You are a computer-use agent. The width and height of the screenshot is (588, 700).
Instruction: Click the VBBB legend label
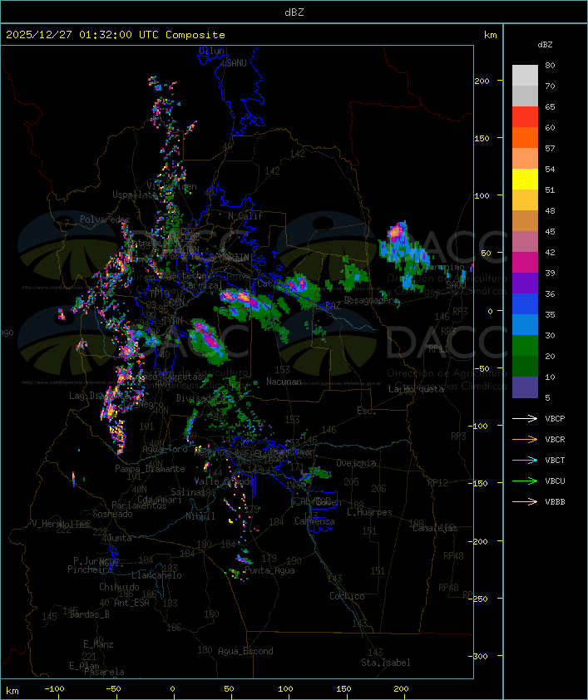[555, 502]
